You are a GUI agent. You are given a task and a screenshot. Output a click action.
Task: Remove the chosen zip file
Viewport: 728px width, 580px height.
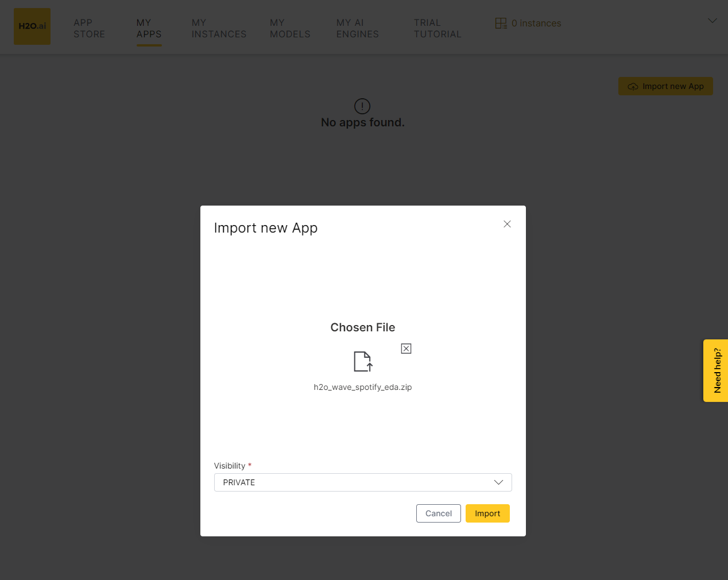click(x=406, y=349)
